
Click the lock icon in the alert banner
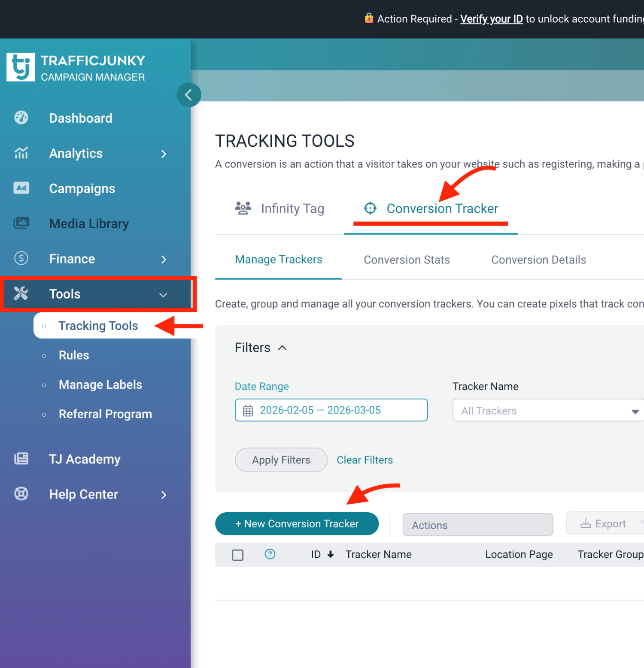(369, 18)
